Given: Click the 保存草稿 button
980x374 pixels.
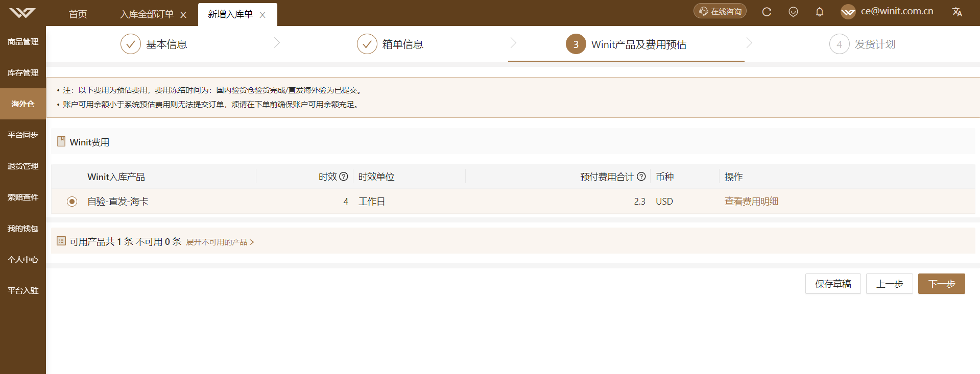Looking at the screenshot, I should pyautogui.click(x=833, y=284).
